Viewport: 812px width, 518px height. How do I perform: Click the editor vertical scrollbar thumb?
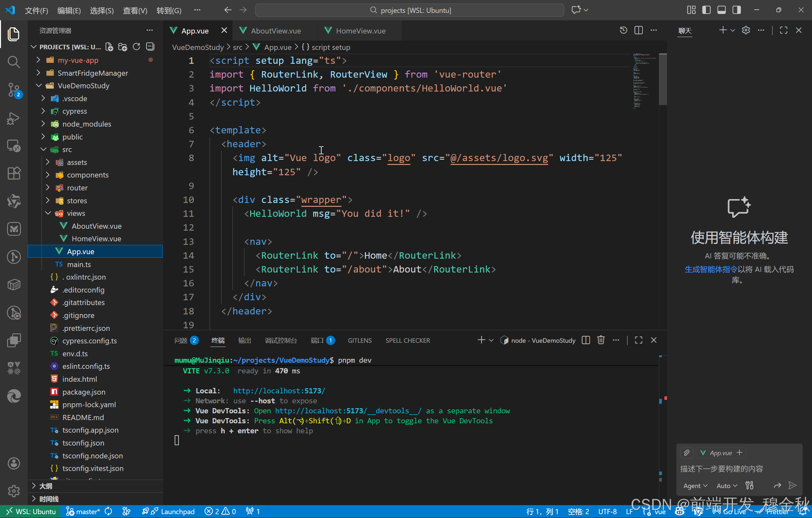[662, 79]
